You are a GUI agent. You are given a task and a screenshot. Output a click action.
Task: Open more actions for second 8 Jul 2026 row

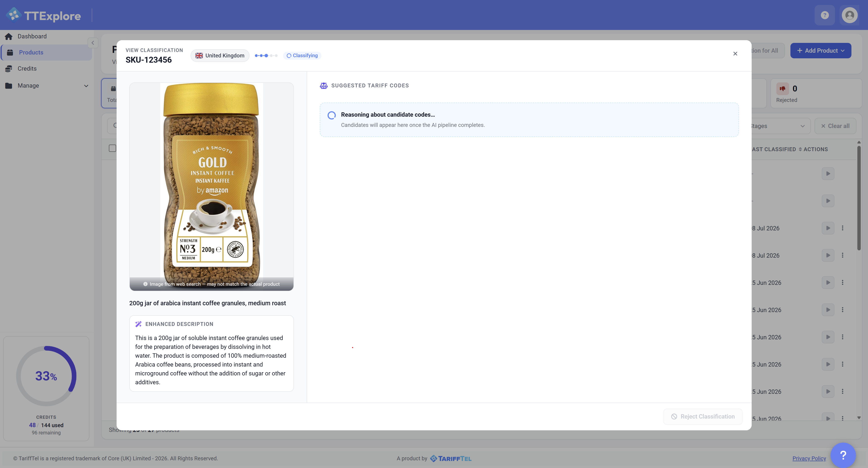(842, 255)
